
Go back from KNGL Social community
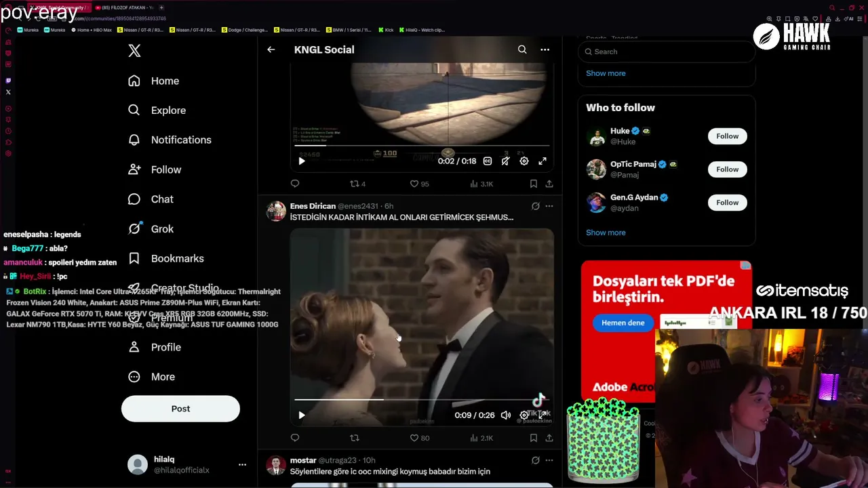271,49
